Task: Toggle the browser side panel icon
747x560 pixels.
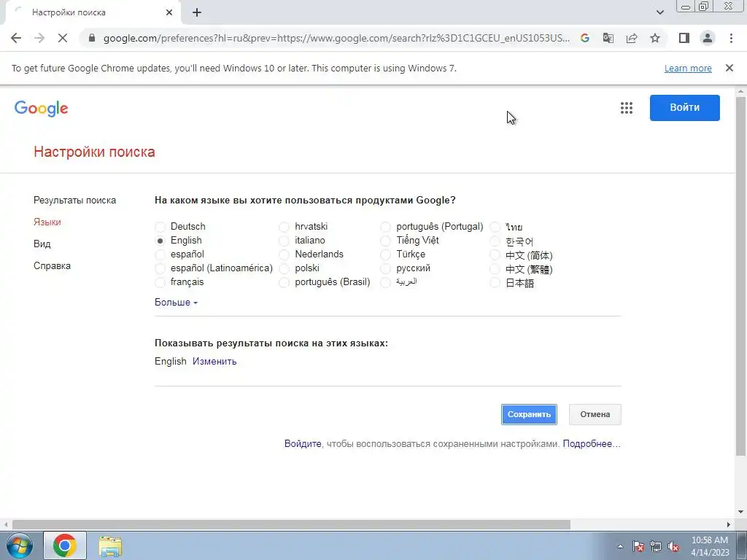Action: (684, 38)
